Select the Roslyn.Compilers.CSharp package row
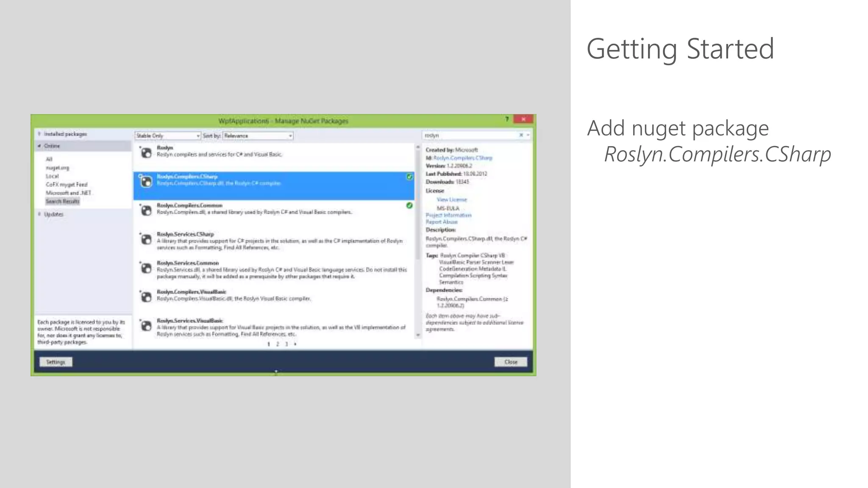Viewport: 868px width, 488px height. click(x=274, y=186)
